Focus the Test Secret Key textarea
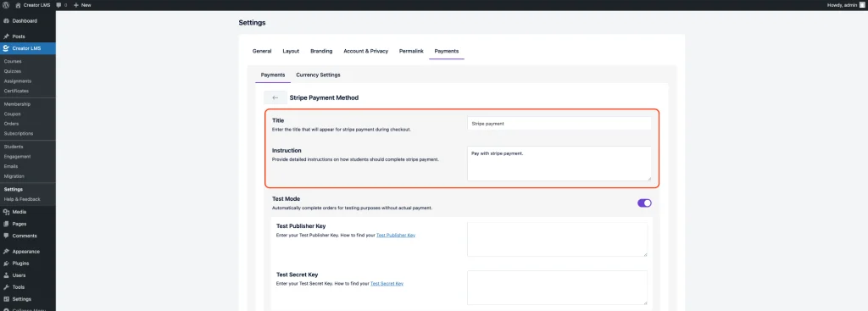868x311 pixels. pos(558,288)
